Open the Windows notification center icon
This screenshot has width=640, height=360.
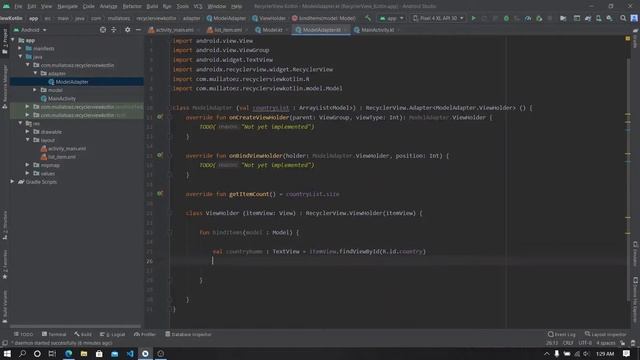tap(627, 353)
